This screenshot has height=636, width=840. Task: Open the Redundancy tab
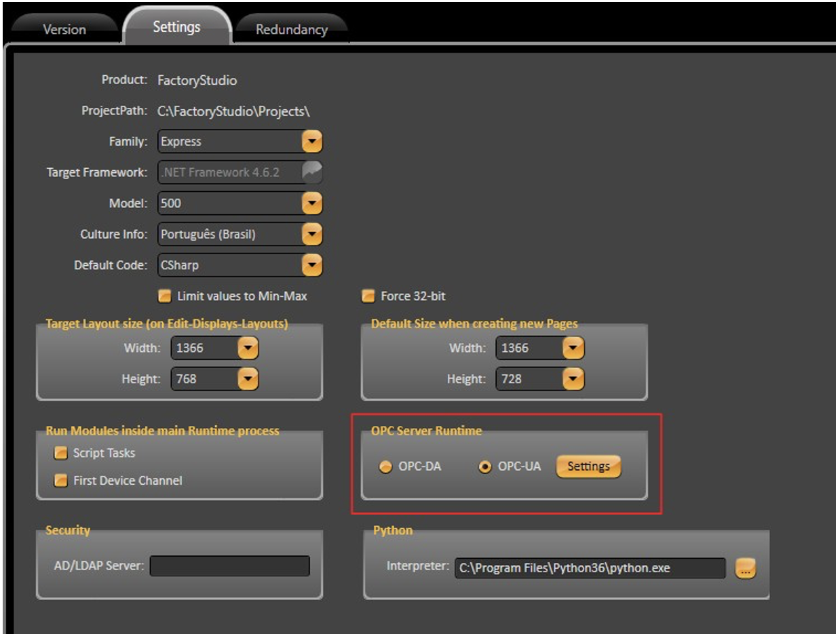coord(291,30)
